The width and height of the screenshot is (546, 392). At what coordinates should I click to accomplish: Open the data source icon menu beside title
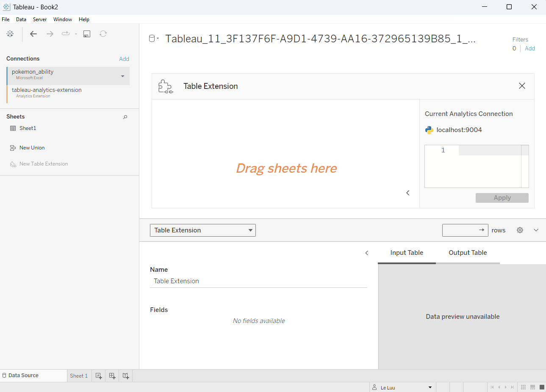(153, 39)
